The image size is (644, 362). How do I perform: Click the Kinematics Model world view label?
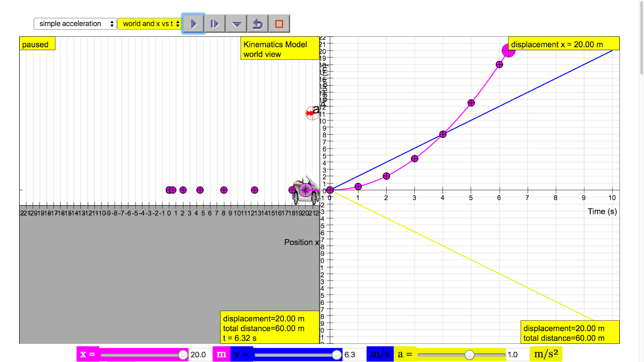(279, 49)
